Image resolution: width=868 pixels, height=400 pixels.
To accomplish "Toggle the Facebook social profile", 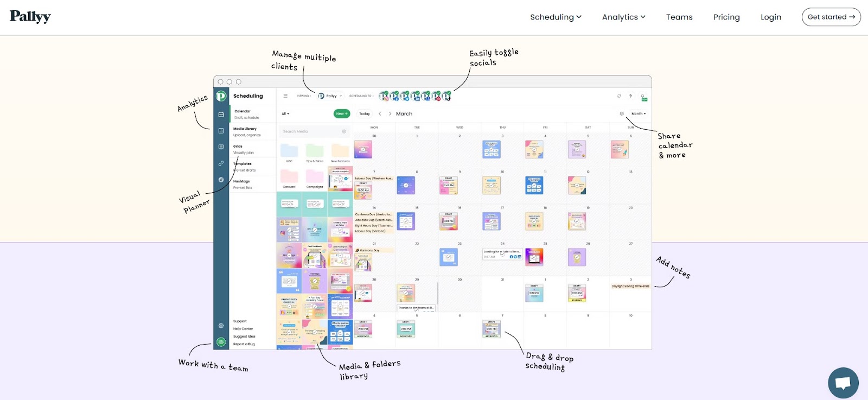I will [x=394, y=96].
